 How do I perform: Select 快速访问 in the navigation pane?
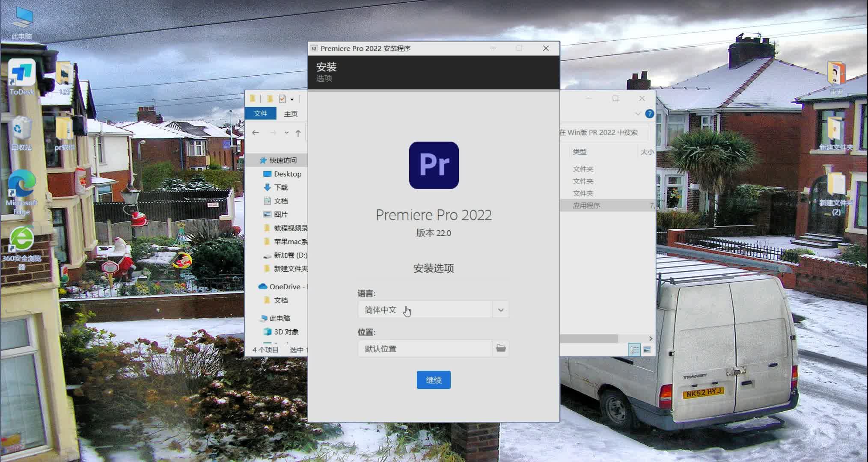pyautogui.click(x=278, y=160)
